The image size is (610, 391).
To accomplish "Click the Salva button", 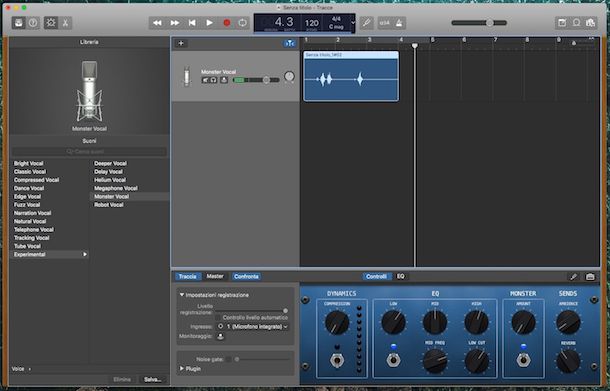I will 152,379.
